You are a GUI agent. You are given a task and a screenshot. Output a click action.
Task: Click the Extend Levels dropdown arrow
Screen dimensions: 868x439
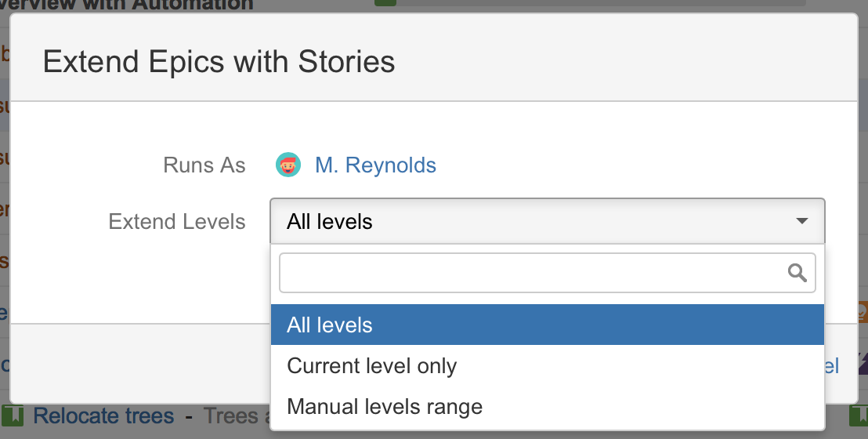(802, 222)
